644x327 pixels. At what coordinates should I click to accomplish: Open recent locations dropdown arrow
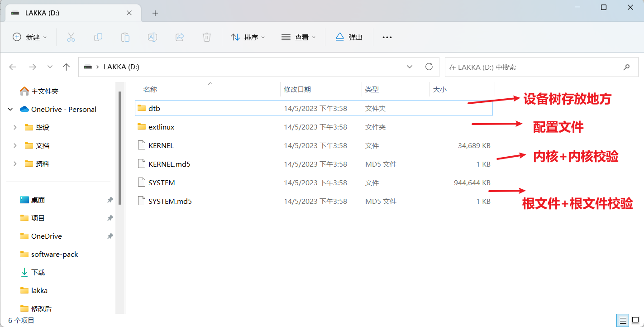tap(50, 67)
